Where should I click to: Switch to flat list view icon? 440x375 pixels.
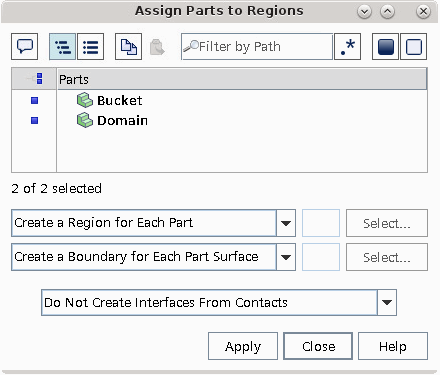coord(90,47)
